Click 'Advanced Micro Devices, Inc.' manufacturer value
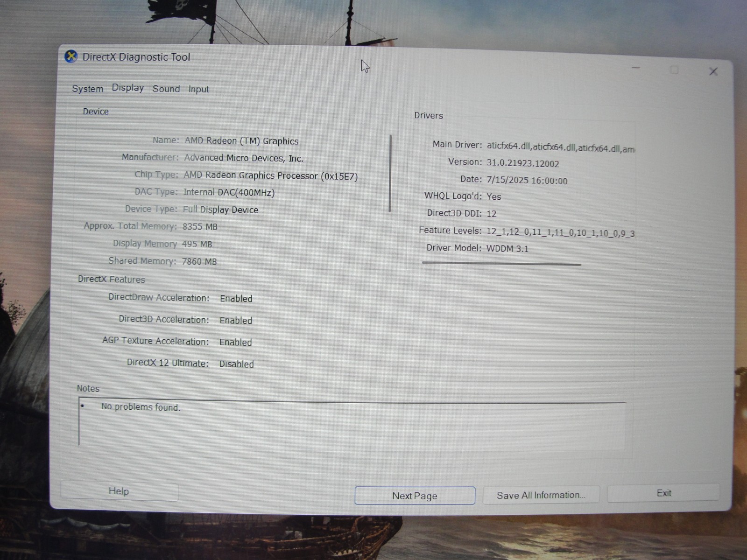 point(243,158)
